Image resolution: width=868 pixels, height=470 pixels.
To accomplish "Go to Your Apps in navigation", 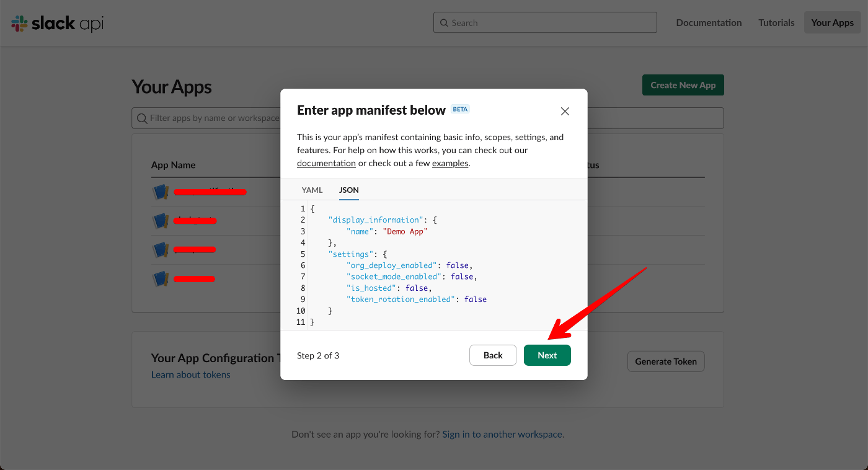I will click(x=833, y=22).
